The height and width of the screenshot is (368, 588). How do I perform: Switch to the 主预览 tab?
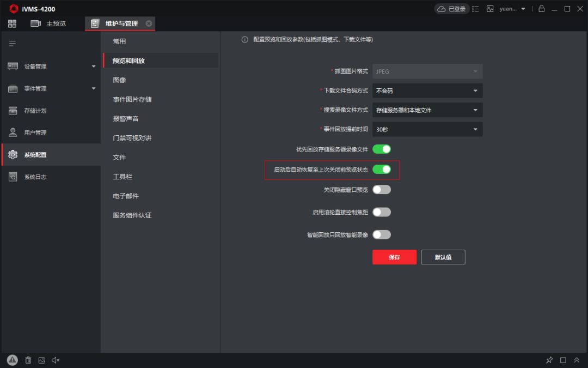click(x=48, y=23)
